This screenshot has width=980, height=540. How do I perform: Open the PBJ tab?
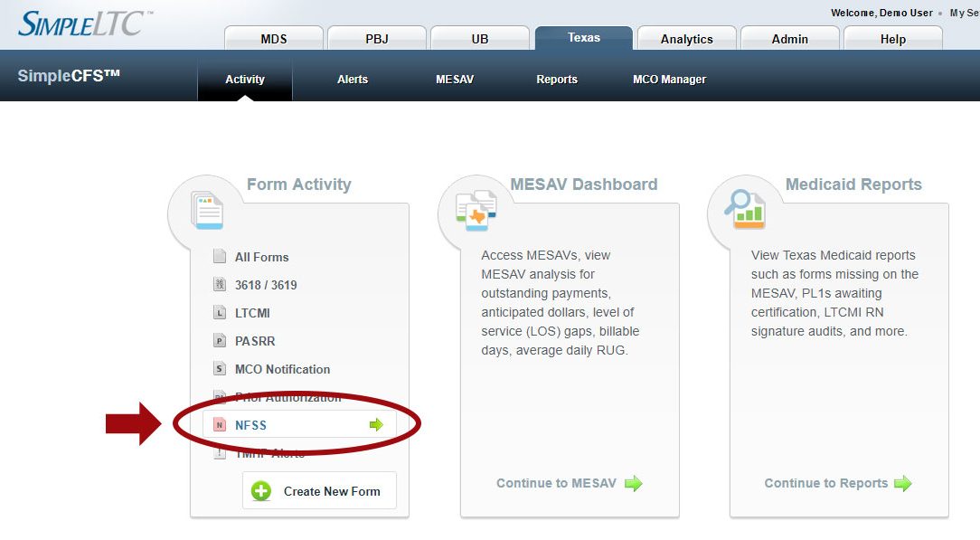click(377, 39)
